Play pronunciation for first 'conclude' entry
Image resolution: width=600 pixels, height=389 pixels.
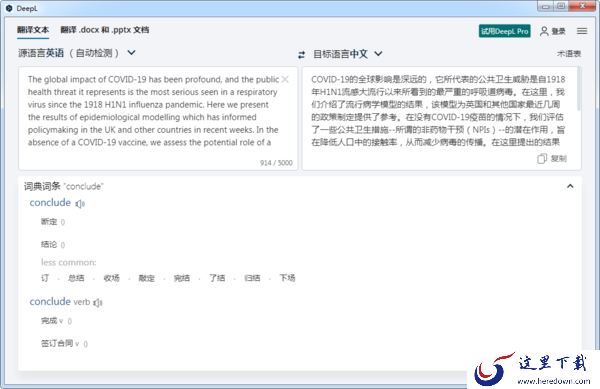click(x=80, y=204)
